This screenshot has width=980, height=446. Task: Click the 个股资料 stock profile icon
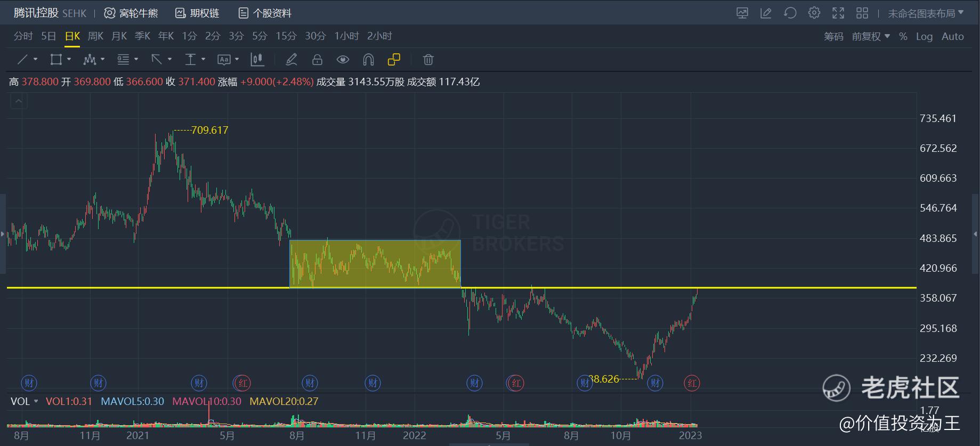click(243, 13)
